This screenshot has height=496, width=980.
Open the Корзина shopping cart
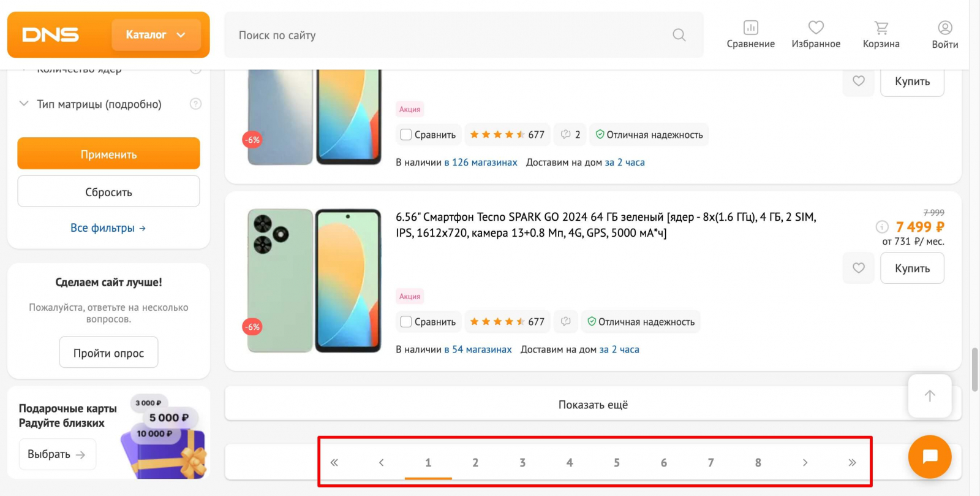(881, 28)
